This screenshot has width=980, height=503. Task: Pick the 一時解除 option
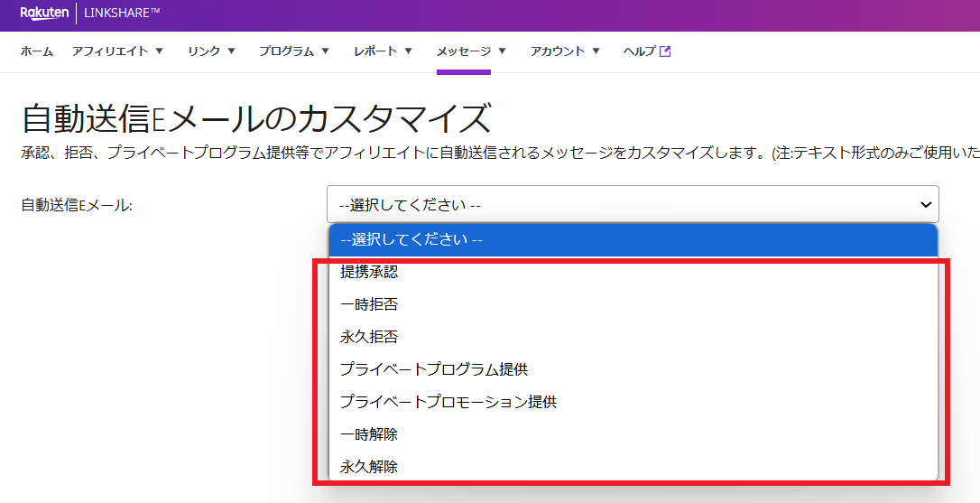tap(369, 434)
